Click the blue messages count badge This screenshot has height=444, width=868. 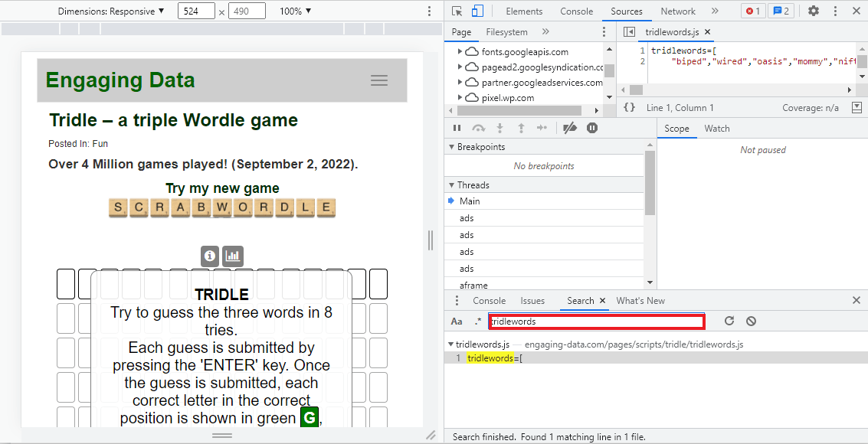(781, 11)
